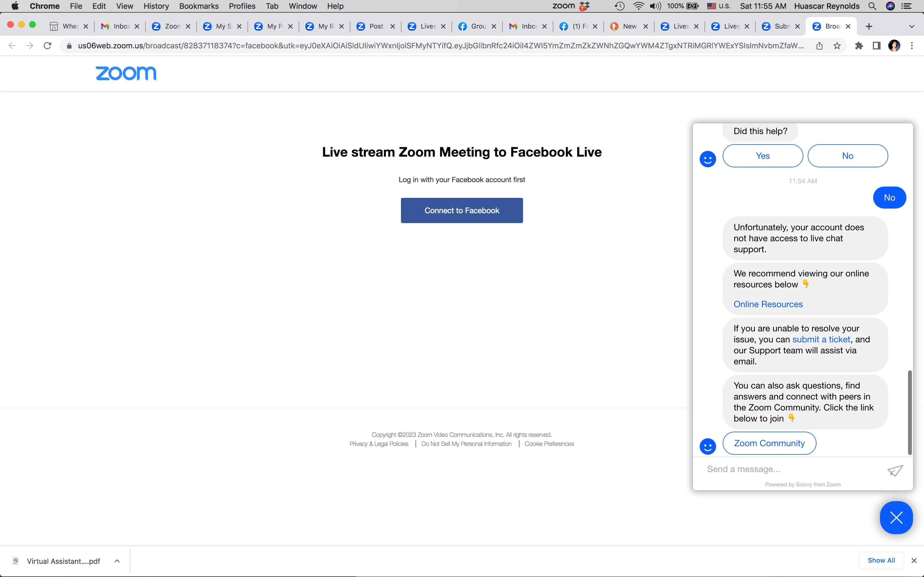Open Chrome extensions puzzle icon

[x=859, y=46]
